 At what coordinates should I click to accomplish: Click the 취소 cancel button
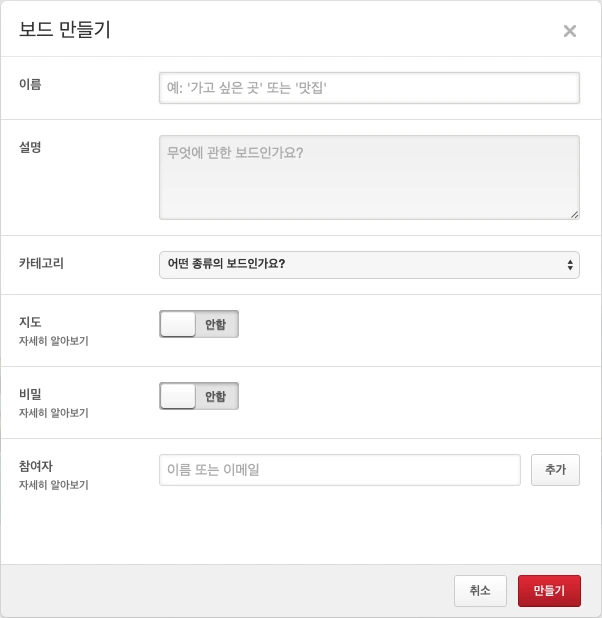tap(480, 591)
